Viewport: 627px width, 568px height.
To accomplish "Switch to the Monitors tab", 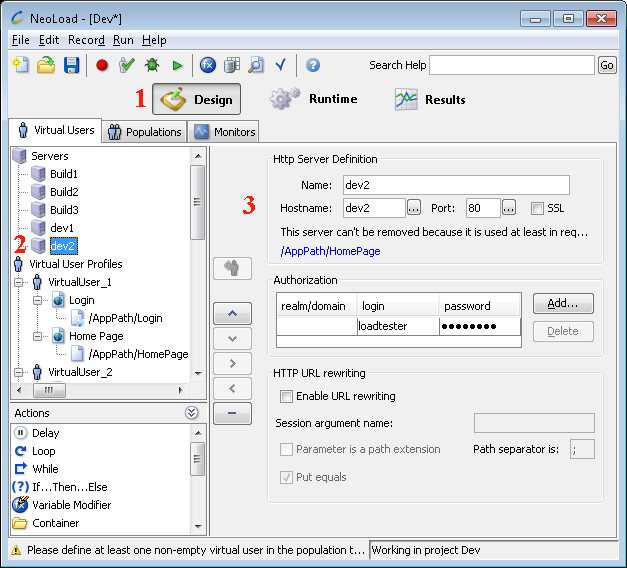I will point(225,131).
